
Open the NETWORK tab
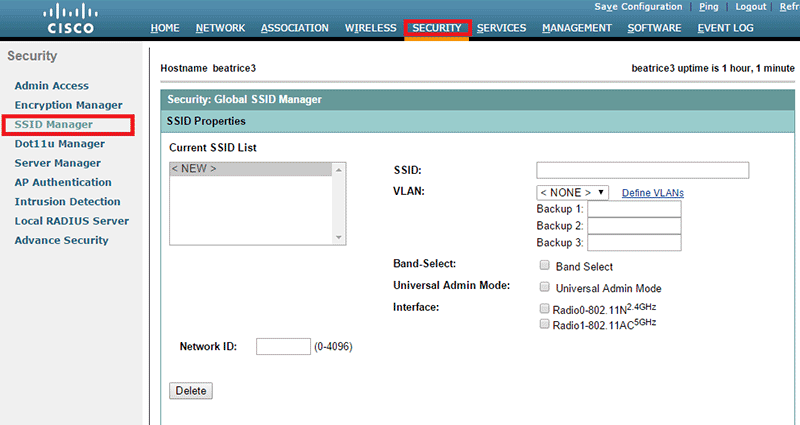coord(220,28)
